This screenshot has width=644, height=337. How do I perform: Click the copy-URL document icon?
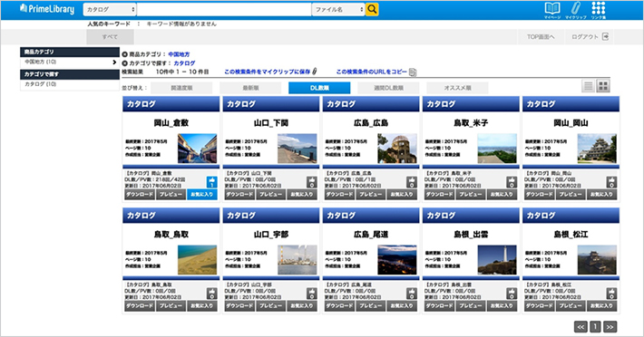(413, 72)
